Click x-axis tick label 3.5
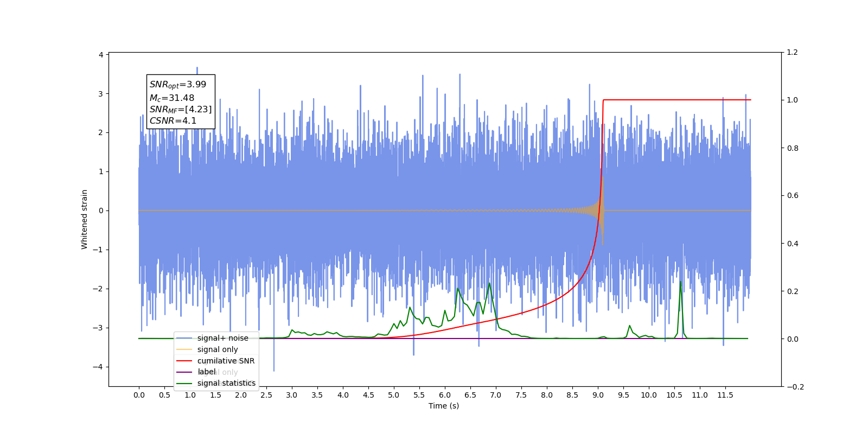Viewport: 868px width, 434px height. (x=317, y=395)
